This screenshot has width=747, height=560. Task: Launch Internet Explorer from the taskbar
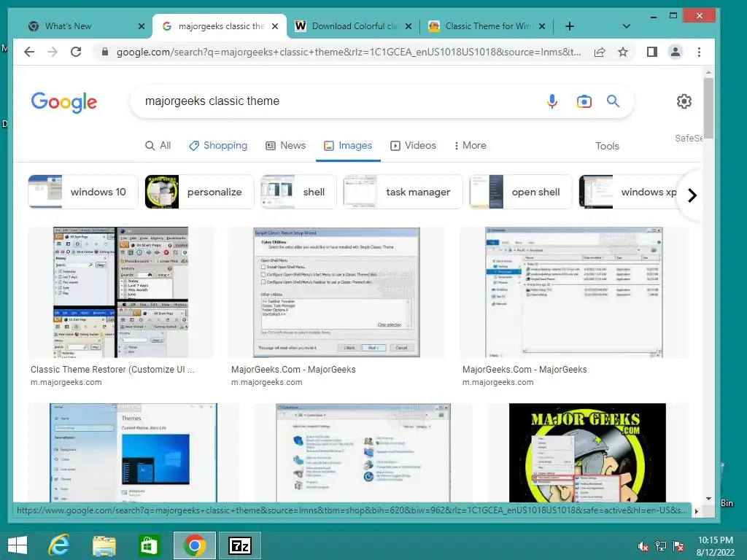pyautogui.click(x=58, y=545)
